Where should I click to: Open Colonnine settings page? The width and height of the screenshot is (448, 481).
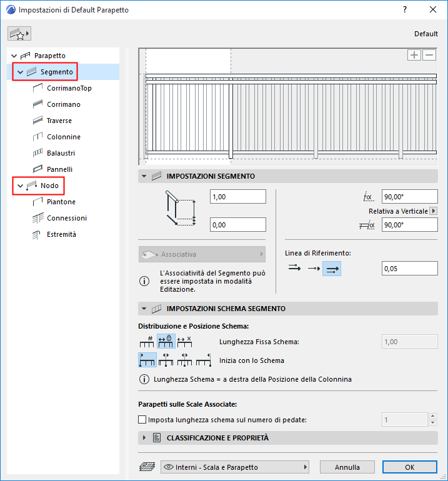[64, 137]
